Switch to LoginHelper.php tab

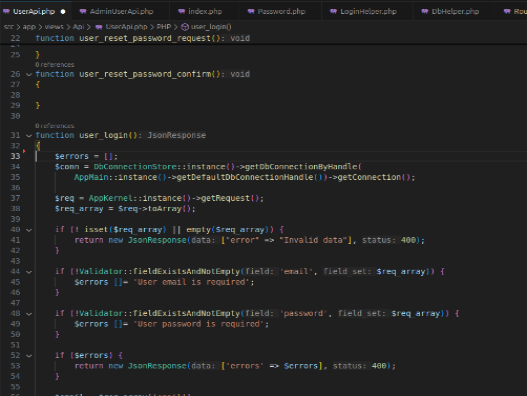tap(367, 11)
